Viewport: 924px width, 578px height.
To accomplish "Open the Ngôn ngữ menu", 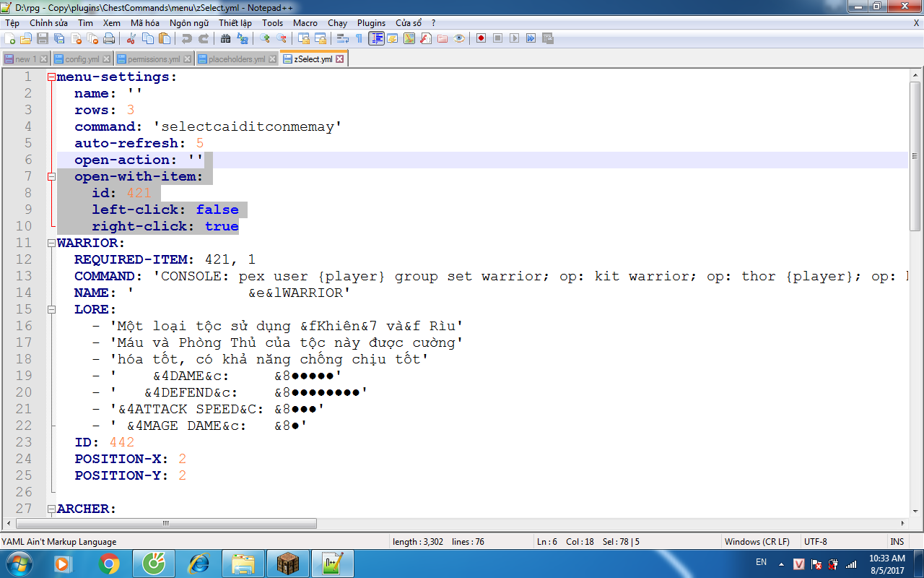I will (189, 23).
